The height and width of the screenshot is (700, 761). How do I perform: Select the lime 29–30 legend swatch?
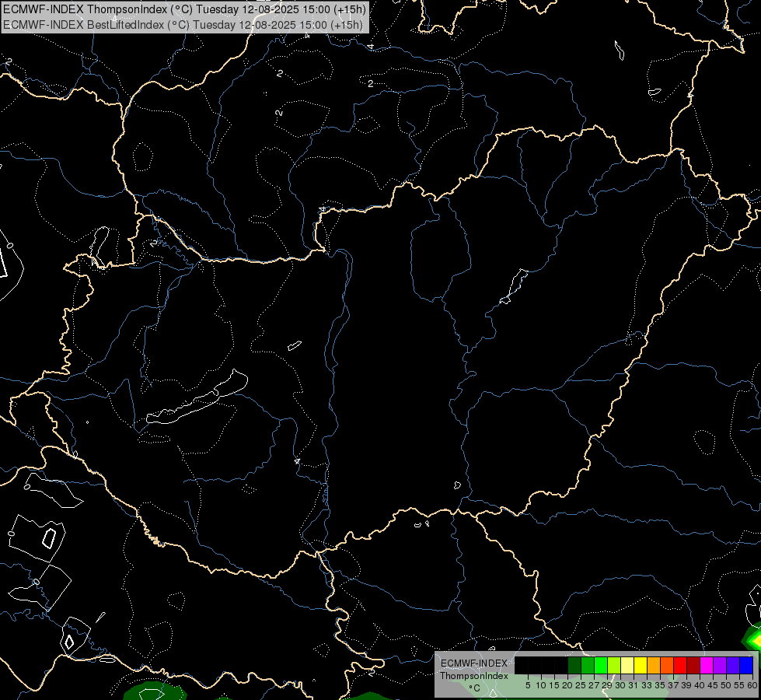coord(614,665)
